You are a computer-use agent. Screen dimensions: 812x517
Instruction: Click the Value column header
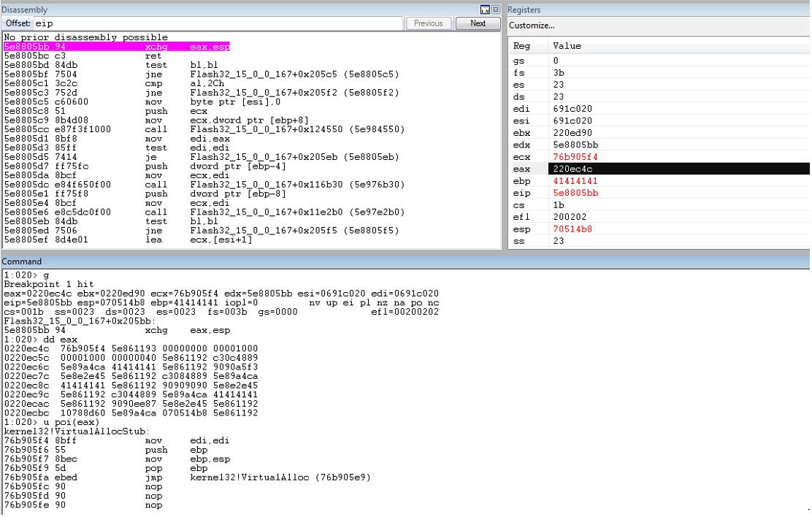(x=567, y=45)
